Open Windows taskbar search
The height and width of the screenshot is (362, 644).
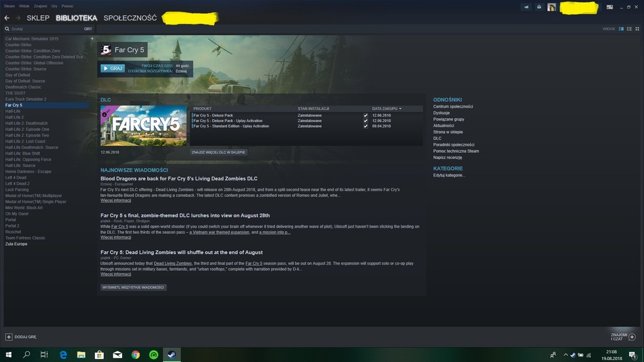tap(26, 354)
